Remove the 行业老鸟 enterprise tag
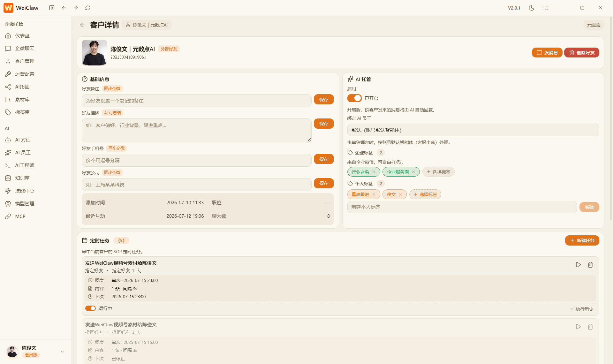Viewport: 613px width, 364px height. (x=374, y=172)
